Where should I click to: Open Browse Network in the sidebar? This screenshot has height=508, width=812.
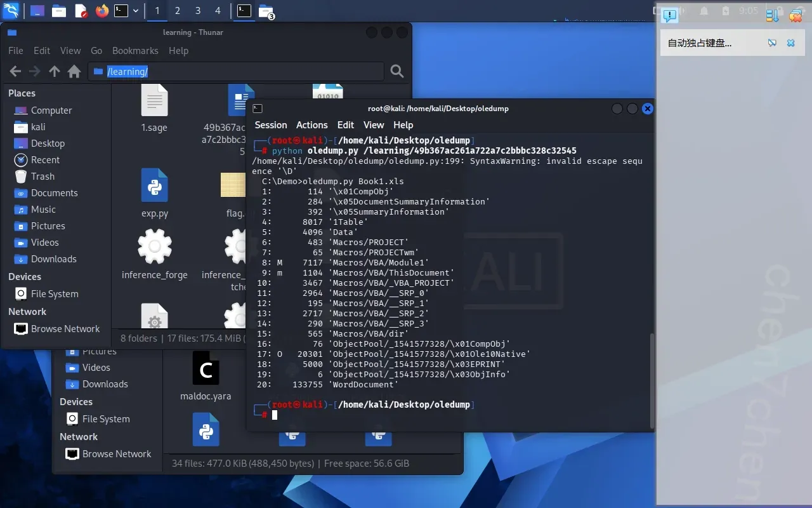point(65,329)
